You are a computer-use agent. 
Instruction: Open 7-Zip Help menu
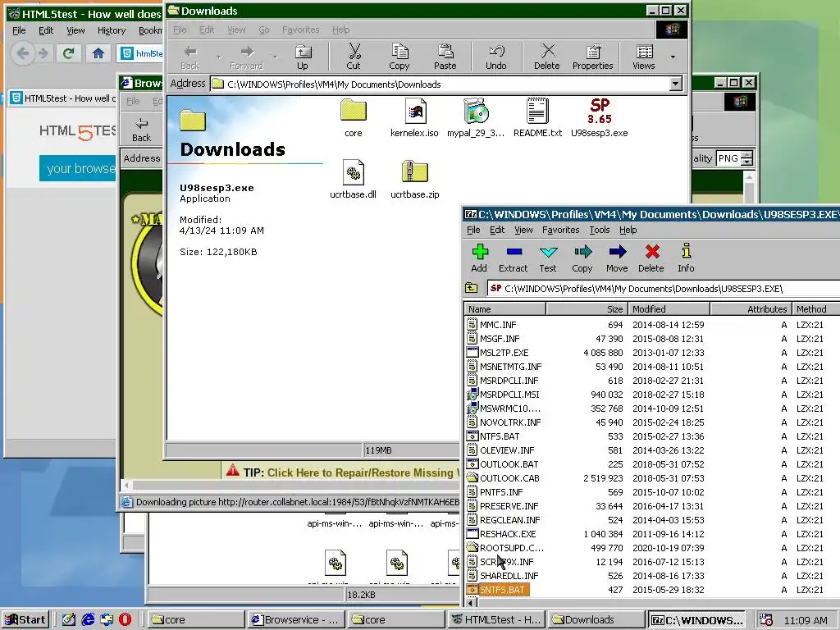(628, 230)
